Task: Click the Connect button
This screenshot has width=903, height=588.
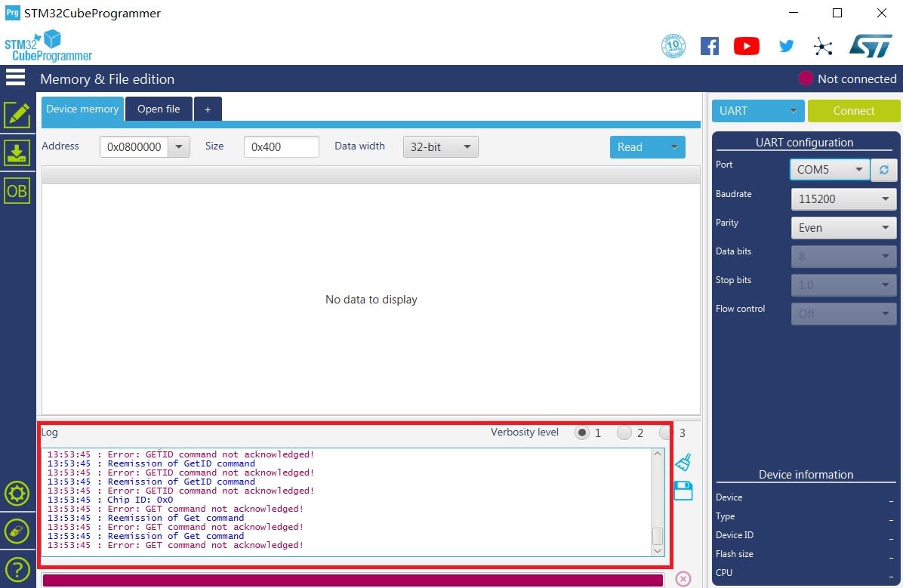Action: coord(853,110)
